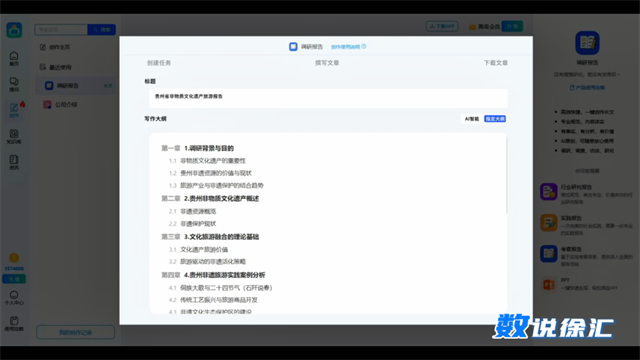
Task: Click the 实践报告 orange icon
Action: (x=549, y=223)
